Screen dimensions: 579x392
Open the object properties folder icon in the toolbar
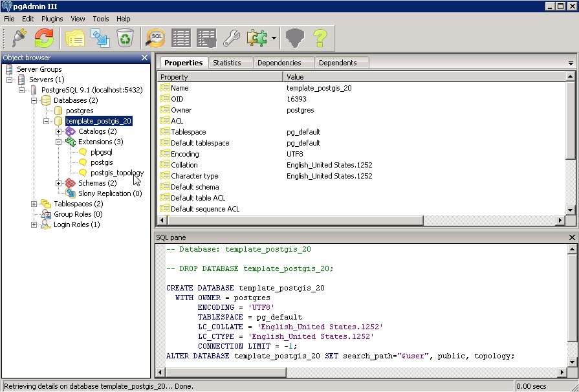pos(75,38)
